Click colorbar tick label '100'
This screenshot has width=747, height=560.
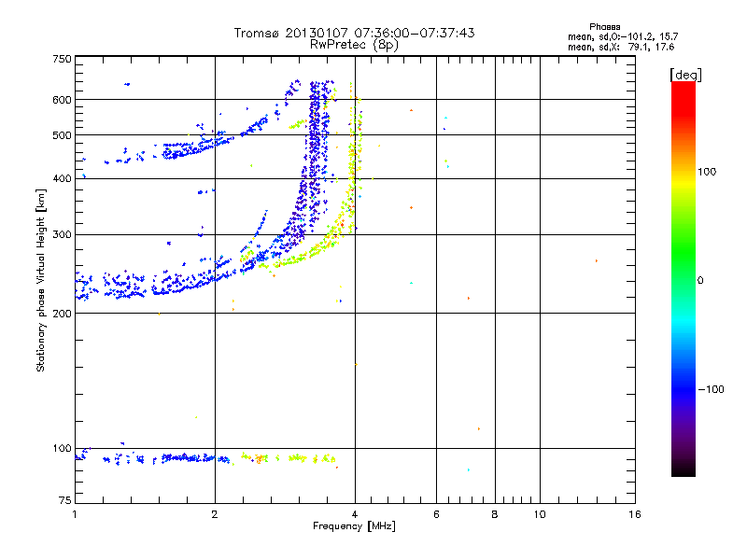click(707, 172)
